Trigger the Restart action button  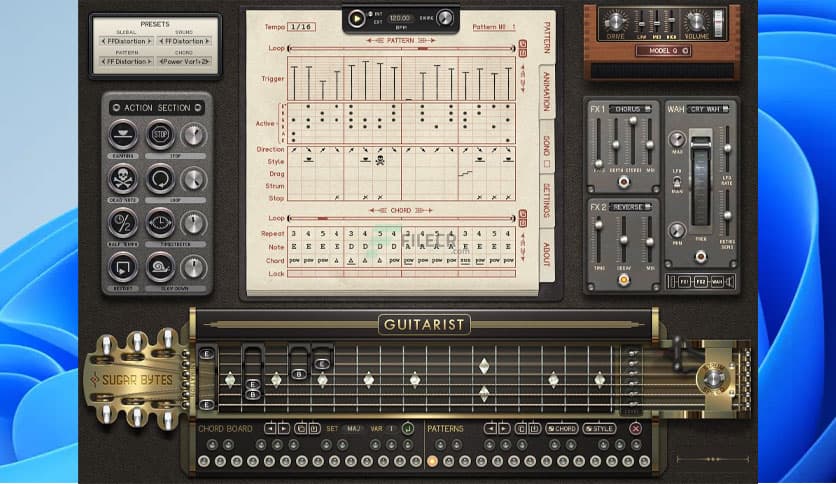pos(123,267)
